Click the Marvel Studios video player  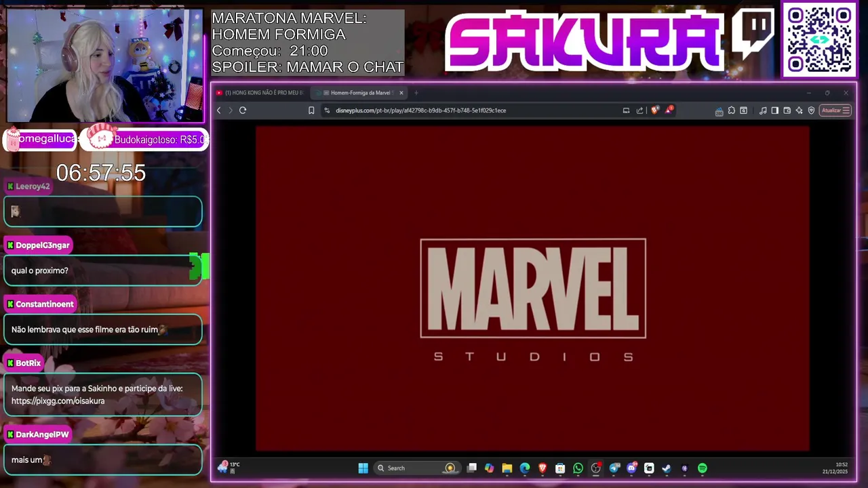(532, 288)
